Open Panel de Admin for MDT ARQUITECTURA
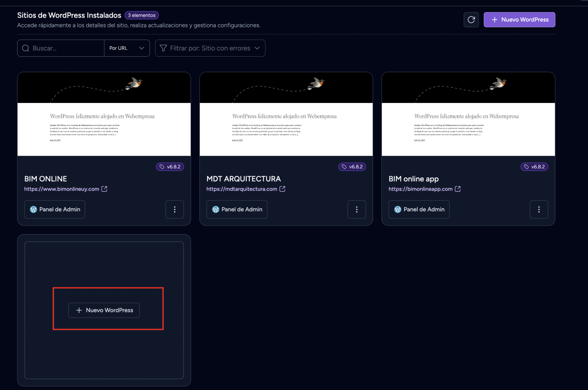Viewport: 588px width, 390px height. click(237, 209)
